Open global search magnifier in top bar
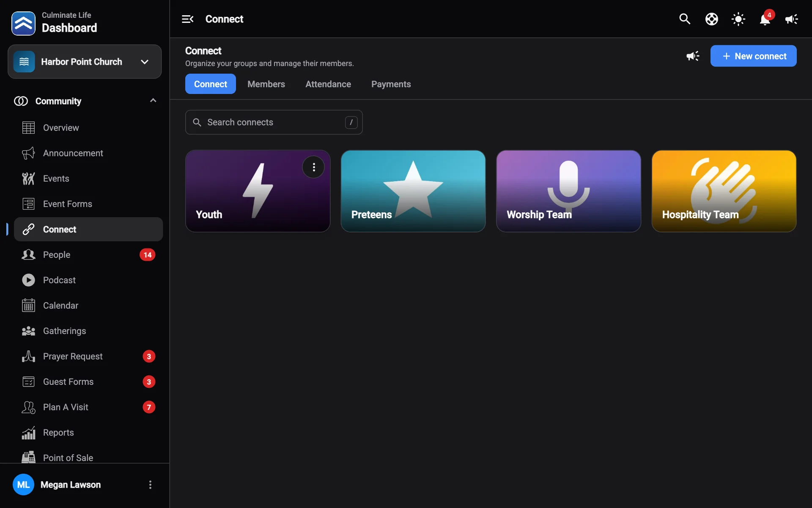The image size is (812, 508). tap(685, 19)
